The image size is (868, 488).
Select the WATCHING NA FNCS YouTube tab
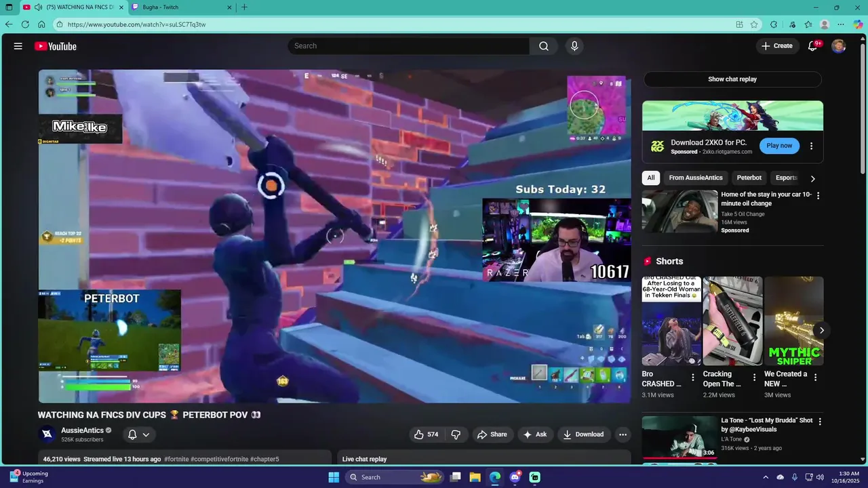[75, 7]
